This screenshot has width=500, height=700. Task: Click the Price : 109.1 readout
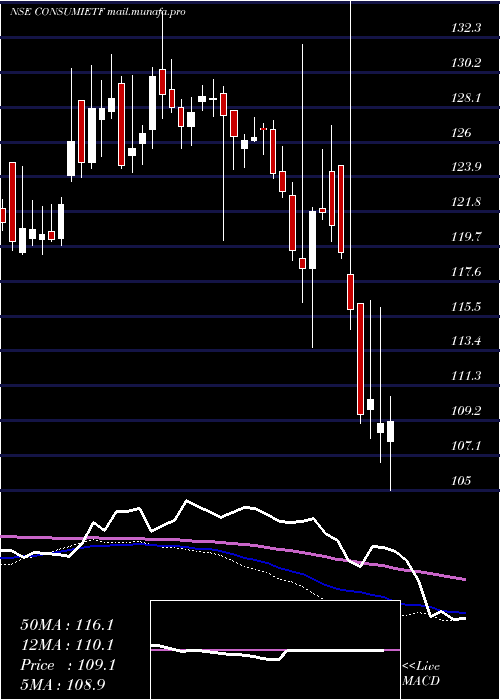click(68, 665)
